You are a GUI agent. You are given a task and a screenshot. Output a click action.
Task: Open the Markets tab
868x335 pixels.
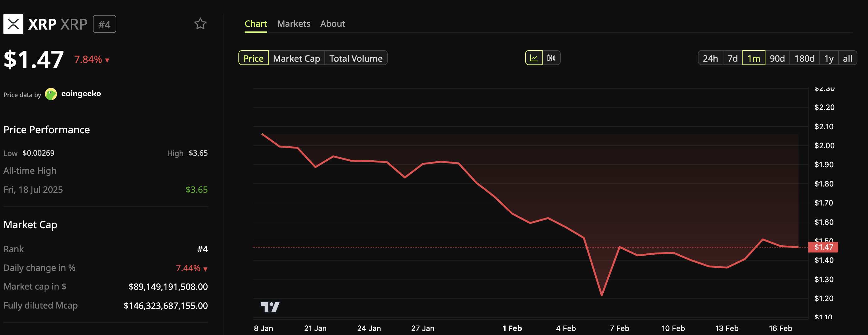pyautogui.click(x=294, y=24)
